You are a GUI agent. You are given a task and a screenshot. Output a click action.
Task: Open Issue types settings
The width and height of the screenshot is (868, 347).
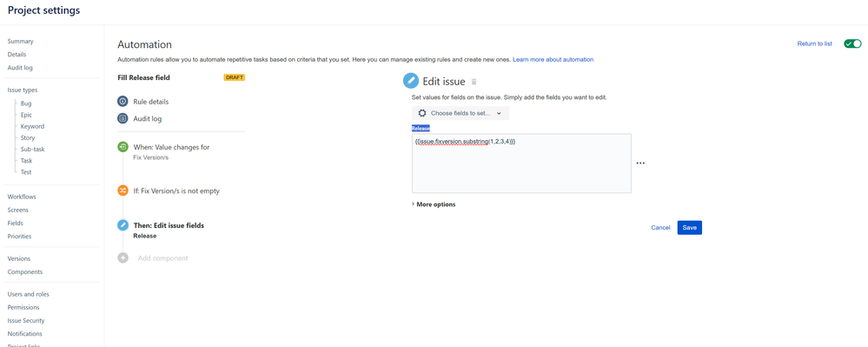pos(23,90)
